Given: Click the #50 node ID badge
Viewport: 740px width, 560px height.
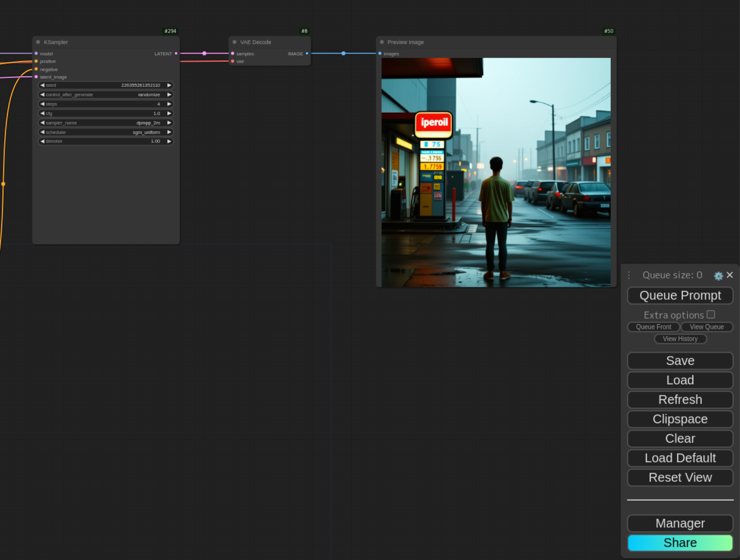Looking at the screenshot, I should [x=609, y=31].
